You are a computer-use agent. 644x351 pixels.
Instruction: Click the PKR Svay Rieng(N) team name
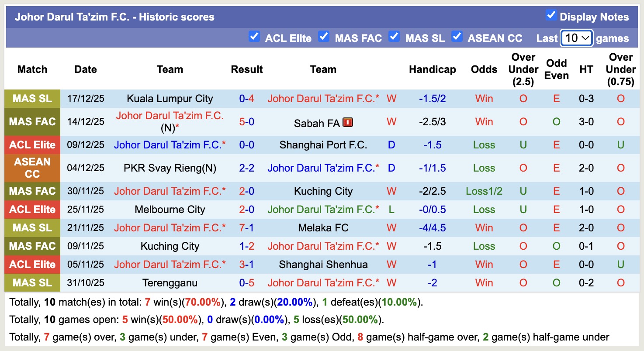170,168
